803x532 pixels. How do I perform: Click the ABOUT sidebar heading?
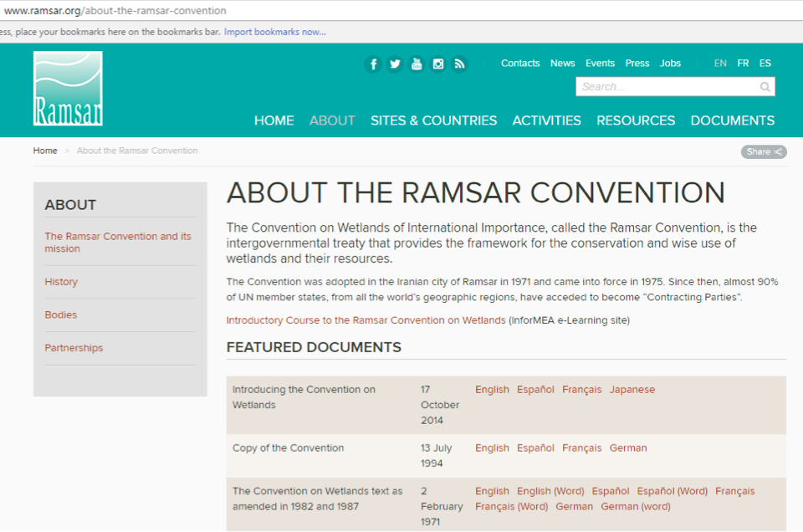pyautogui.click(x=70, y=205)
